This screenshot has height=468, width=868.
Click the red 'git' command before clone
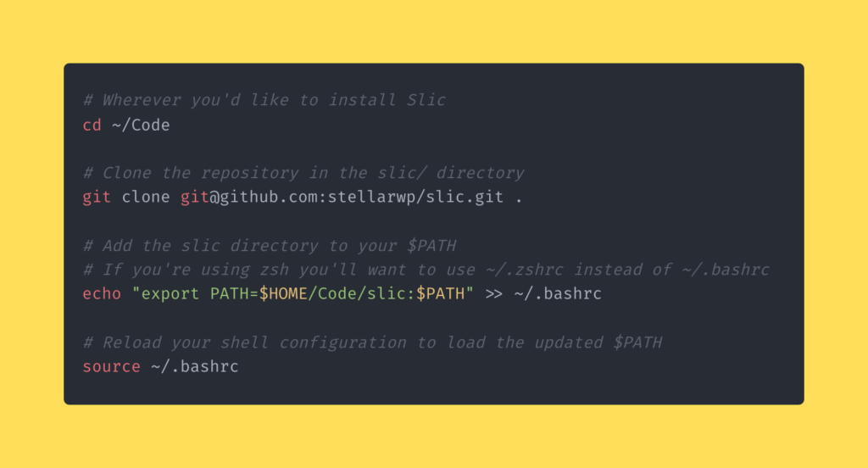pyautogui.click(x=97, y=198)
